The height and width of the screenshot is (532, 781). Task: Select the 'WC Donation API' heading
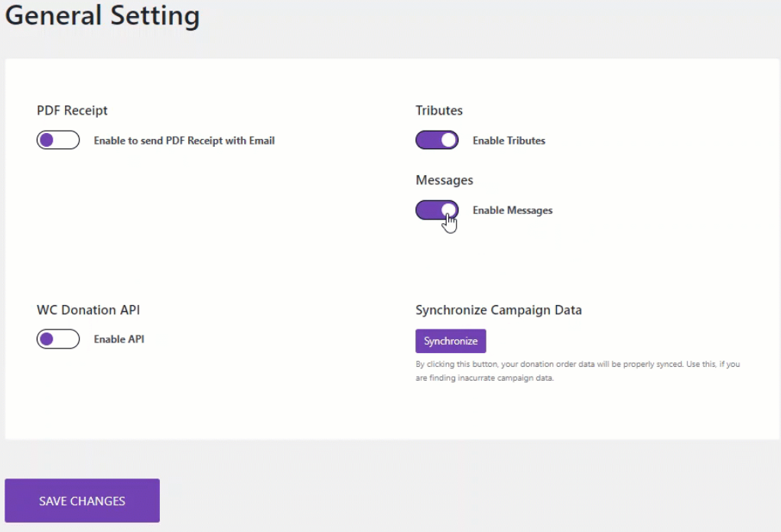click(x=88, y=310)
